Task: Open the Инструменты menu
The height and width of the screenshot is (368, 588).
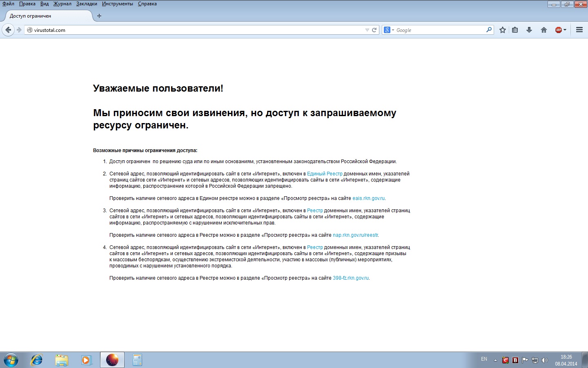Action: point(117,4)
